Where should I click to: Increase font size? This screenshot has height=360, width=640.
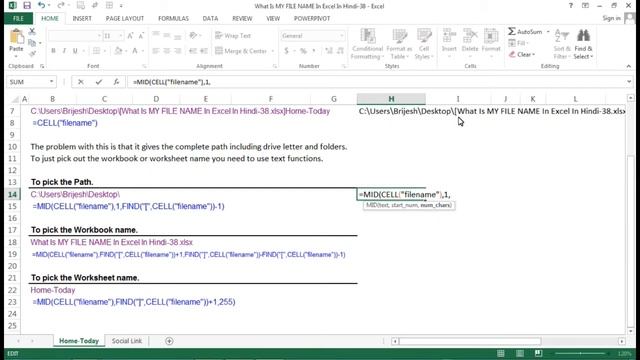pos(130,36)
